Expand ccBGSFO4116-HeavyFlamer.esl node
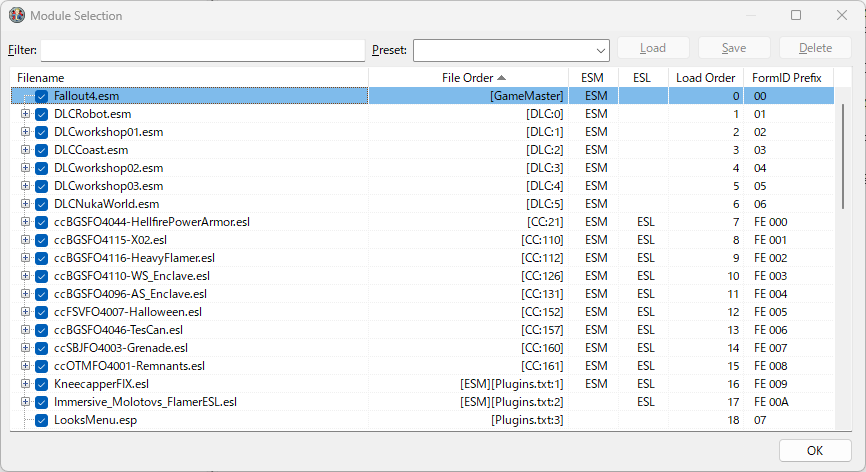This screenshot has width=866, height=472. click(25, 258)
